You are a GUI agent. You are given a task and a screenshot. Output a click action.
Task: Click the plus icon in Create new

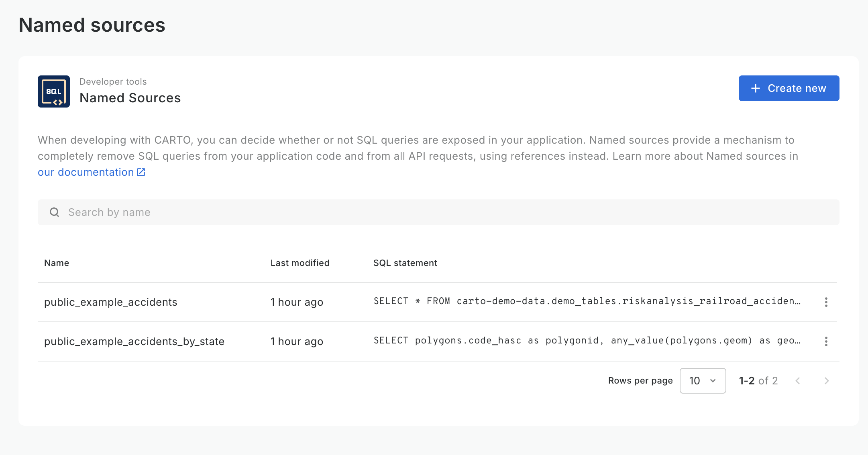pos(756,88)
